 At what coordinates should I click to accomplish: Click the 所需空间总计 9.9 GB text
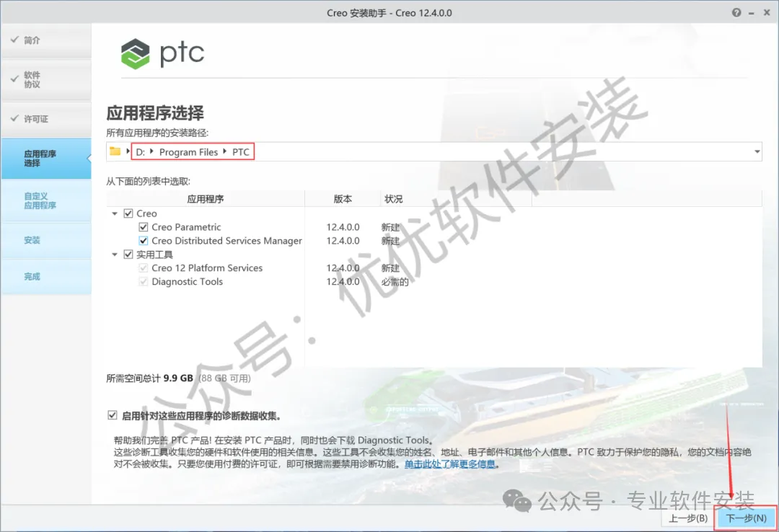click(149, 378)
